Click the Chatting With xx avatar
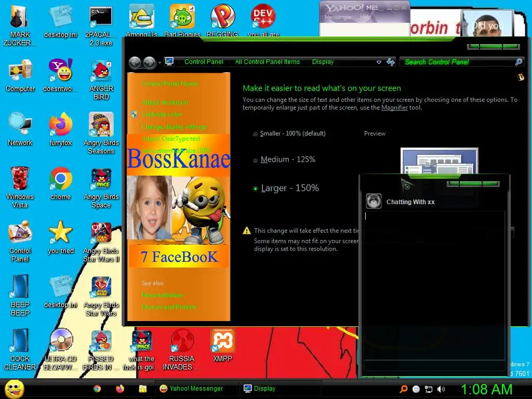 pyautogui.click(x=374, y=201)
